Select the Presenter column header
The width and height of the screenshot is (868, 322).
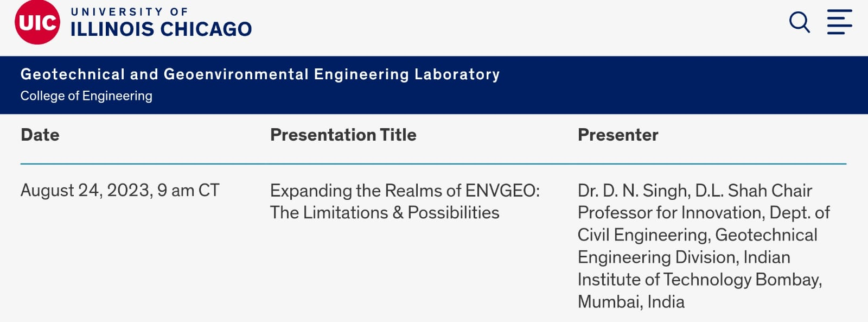coord(618,135)
